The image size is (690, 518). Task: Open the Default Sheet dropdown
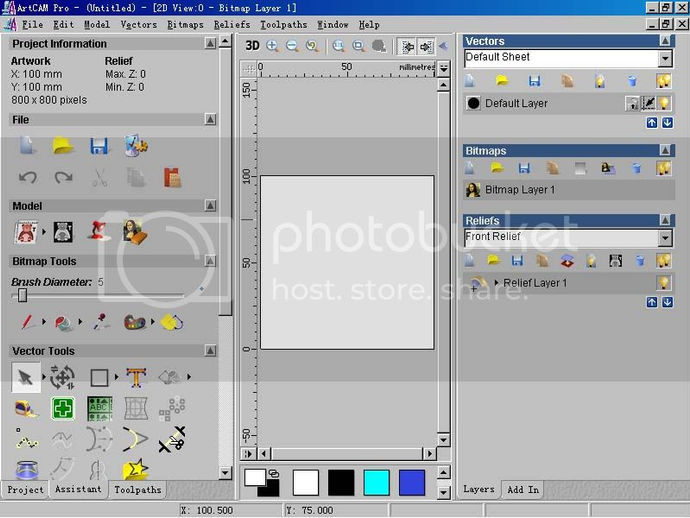[x=665, y=58]
